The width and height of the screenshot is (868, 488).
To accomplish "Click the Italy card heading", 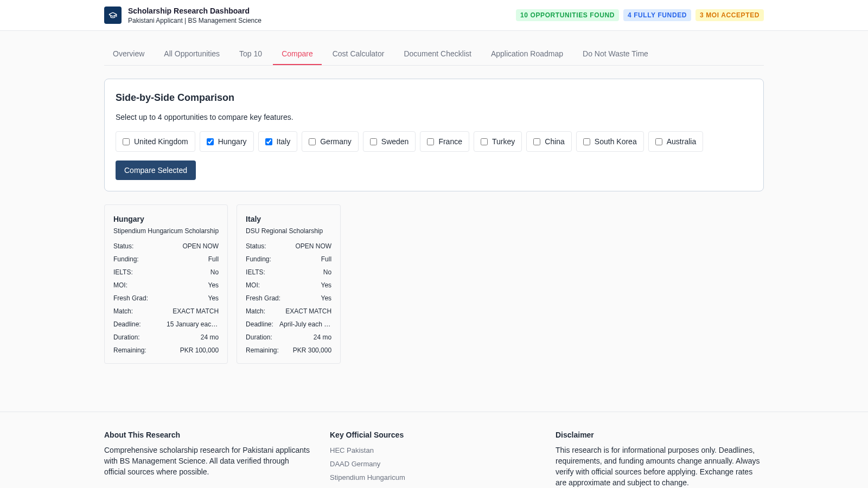I will 253,219.
